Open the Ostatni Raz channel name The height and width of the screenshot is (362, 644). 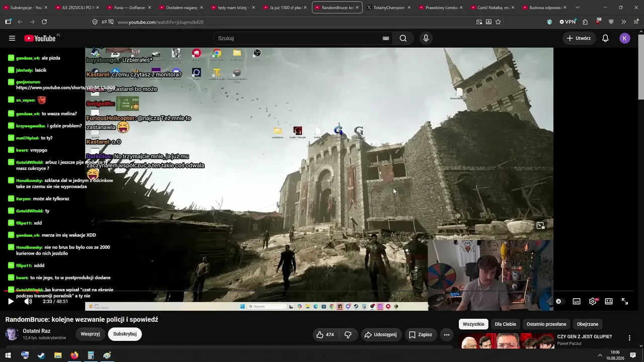tap(37, 331)
